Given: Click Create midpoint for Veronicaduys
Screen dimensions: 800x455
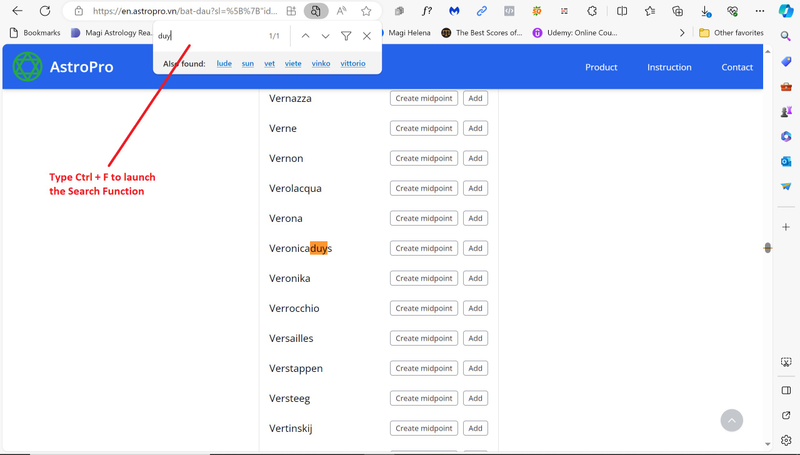Looking at the screenshot, I should 424,248.
